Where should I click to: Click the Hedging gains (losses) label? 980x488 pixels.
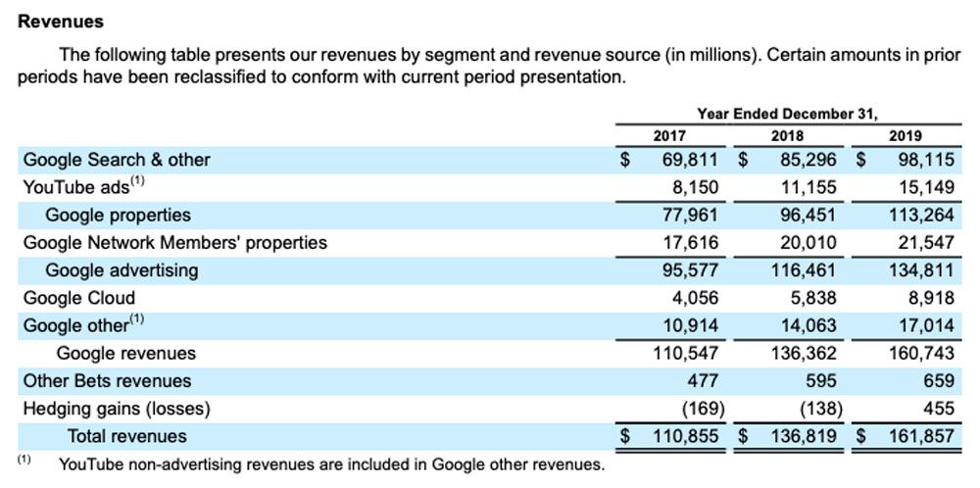click(x=117, y=408)
